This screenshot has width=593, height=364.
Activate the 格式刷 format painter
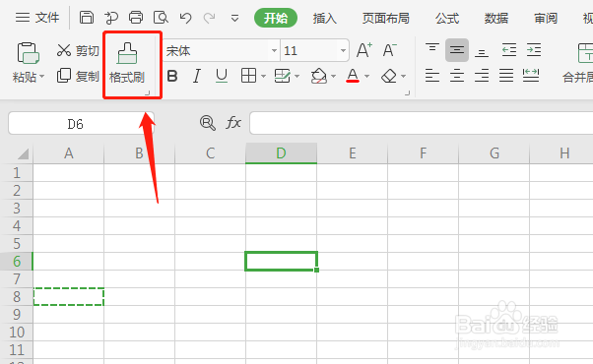click(x=127, y=64)
